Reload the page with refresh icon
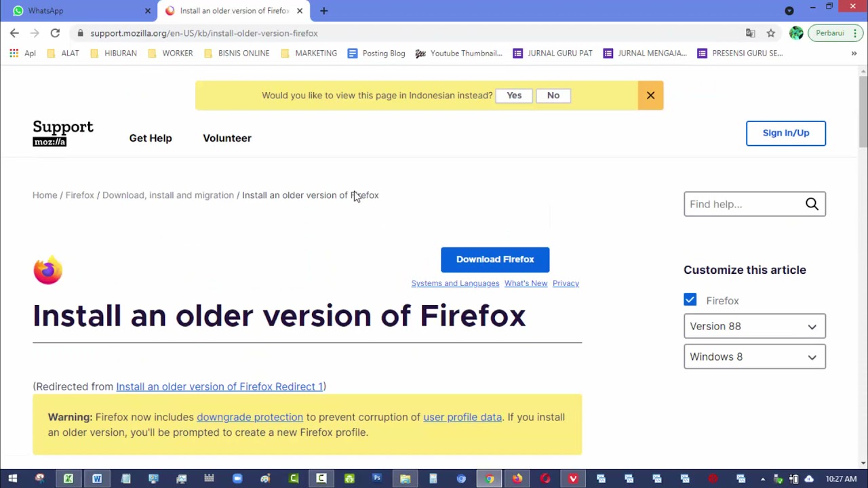The height and width of the screenshot is (488, 868). click(x=55, y=33)
